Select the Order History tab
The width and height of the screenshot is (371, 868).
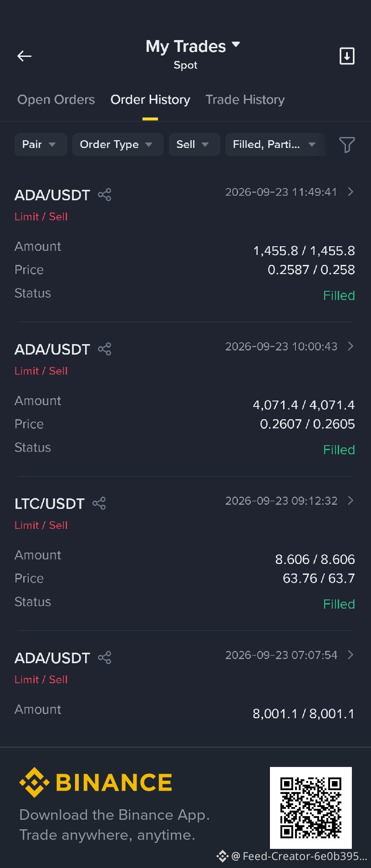point(150,100)
